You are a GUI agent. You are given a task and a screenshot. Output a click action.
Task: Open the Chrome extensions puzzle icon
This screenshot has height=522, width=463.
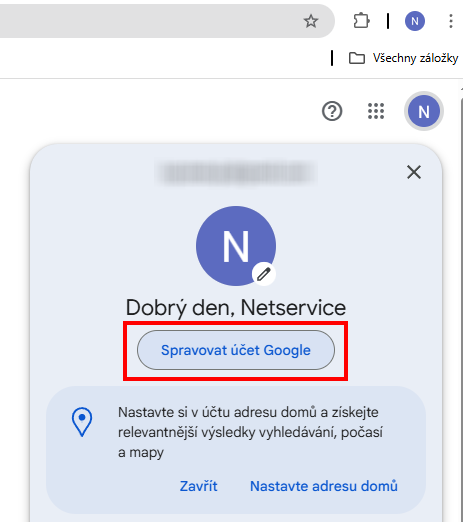coord(361,21)
